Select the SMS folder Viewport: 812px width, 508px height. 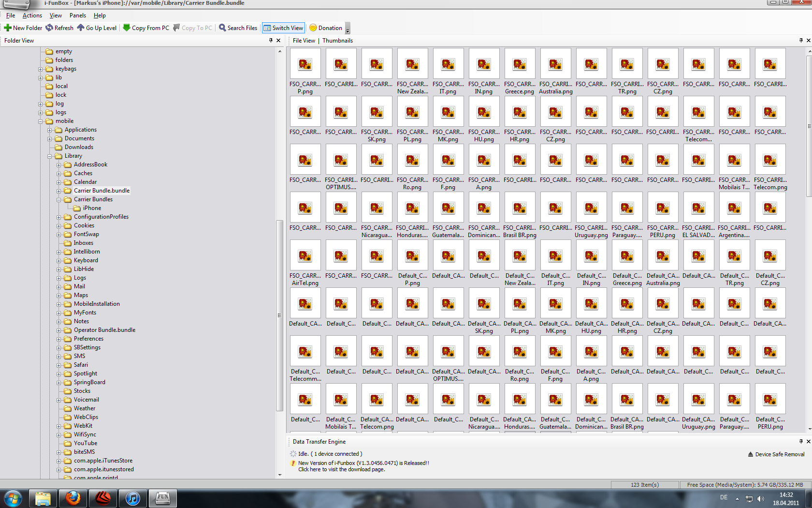coord(79,356)
